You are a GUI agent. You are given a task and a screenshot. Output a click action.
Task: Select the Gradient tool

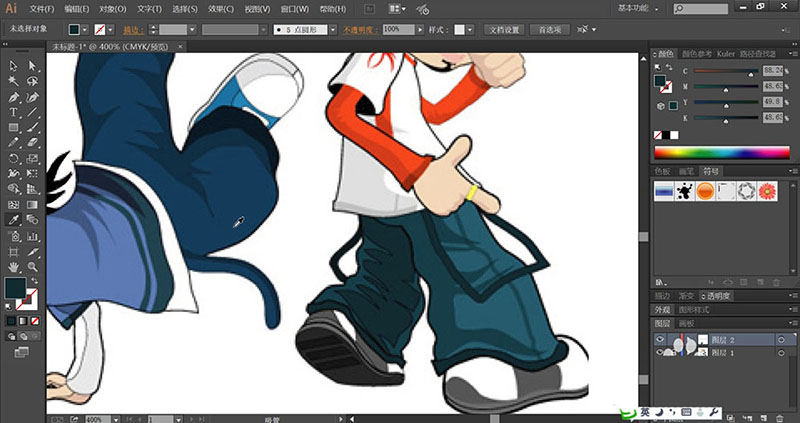coord(32,205)
